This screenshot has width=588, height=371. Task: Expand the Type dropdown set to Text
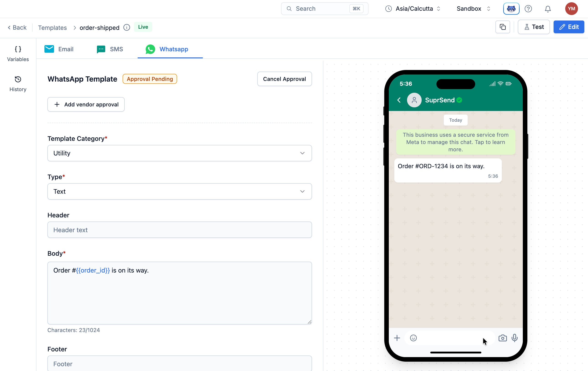(180, 191)
